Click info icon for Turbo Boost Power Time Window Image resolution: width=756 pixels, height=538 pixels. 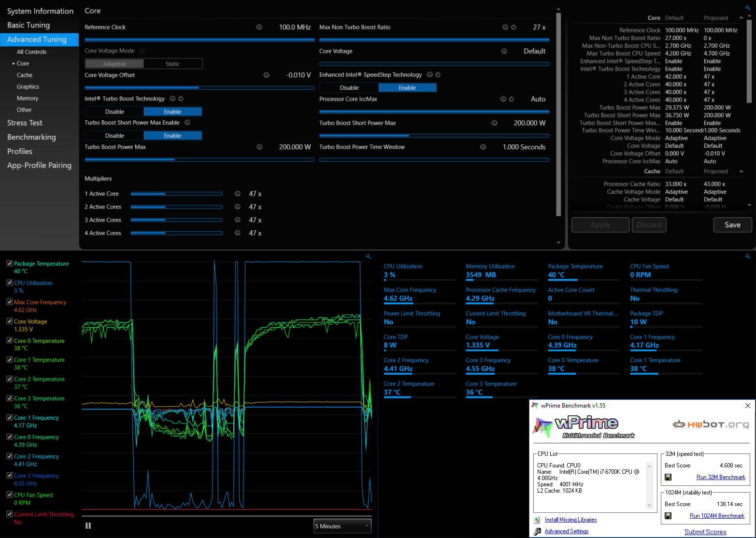[x=483, y=147]
